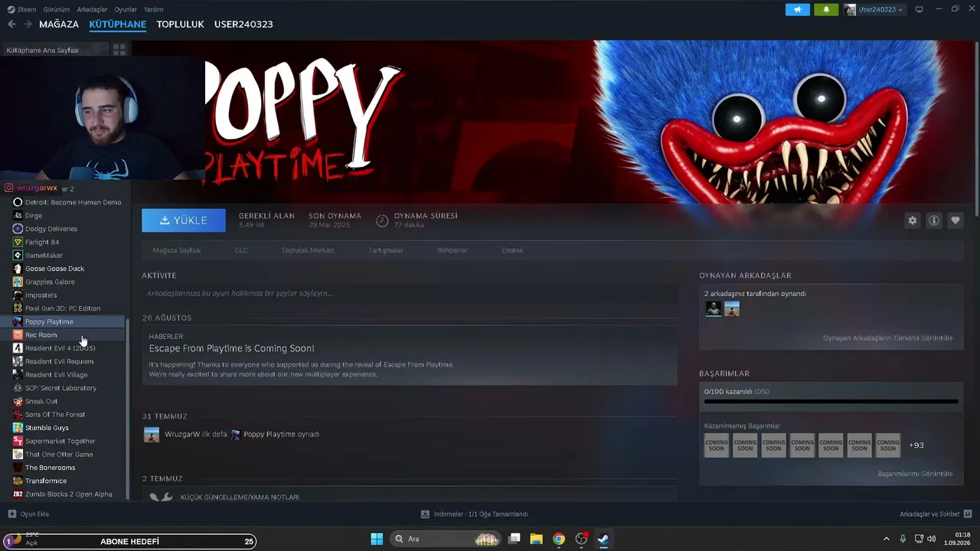Screen dimensions: 980x551
Task: Open the green notifications bell
Action: [x=826, y=9]
